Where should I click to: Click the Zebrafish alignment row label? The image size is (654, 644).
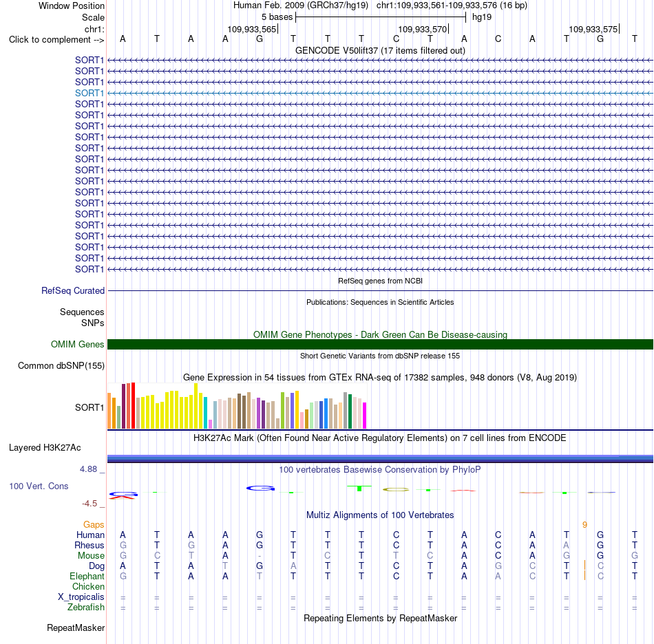pos(86,608)
